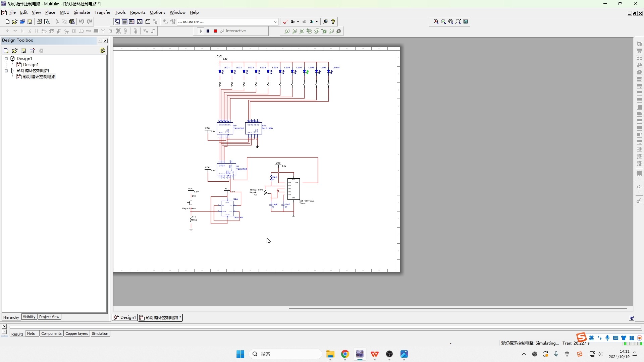Viewport: 644px width, 362px height.
Task: Open the Postprocessor icon
Action: pos(148,22)
